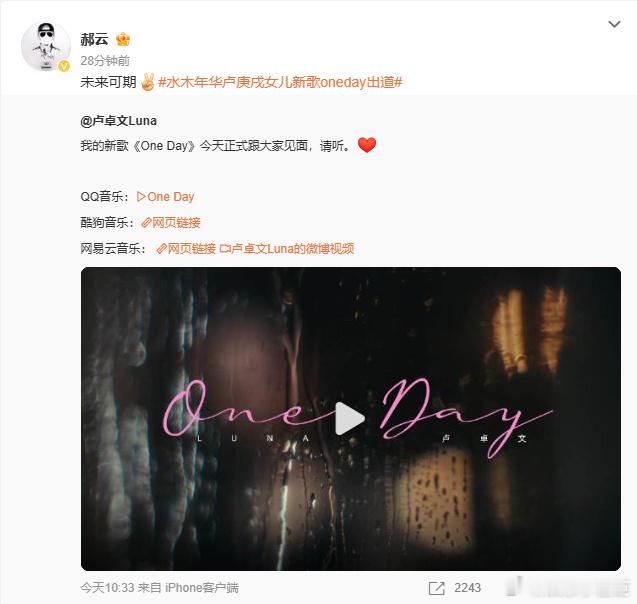Play the One Day video
Viewport: 637px width, 604px height.
point(350,419)
